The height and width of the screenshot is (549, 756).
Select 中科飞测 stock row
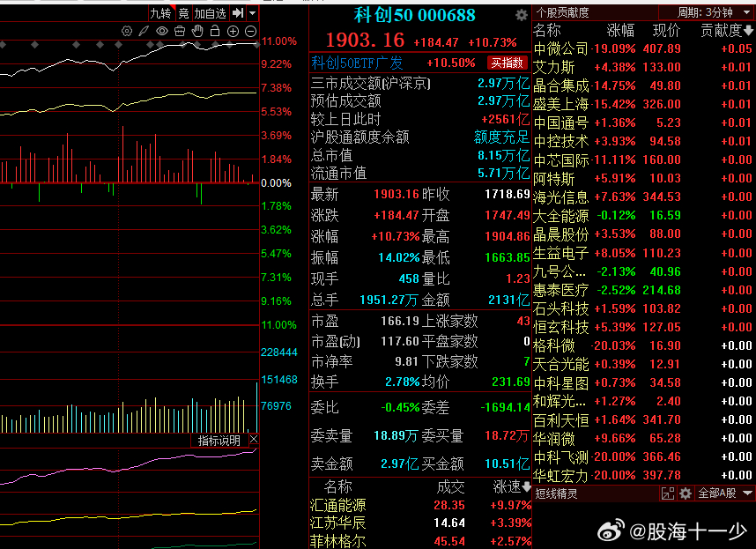pos(643,456)
